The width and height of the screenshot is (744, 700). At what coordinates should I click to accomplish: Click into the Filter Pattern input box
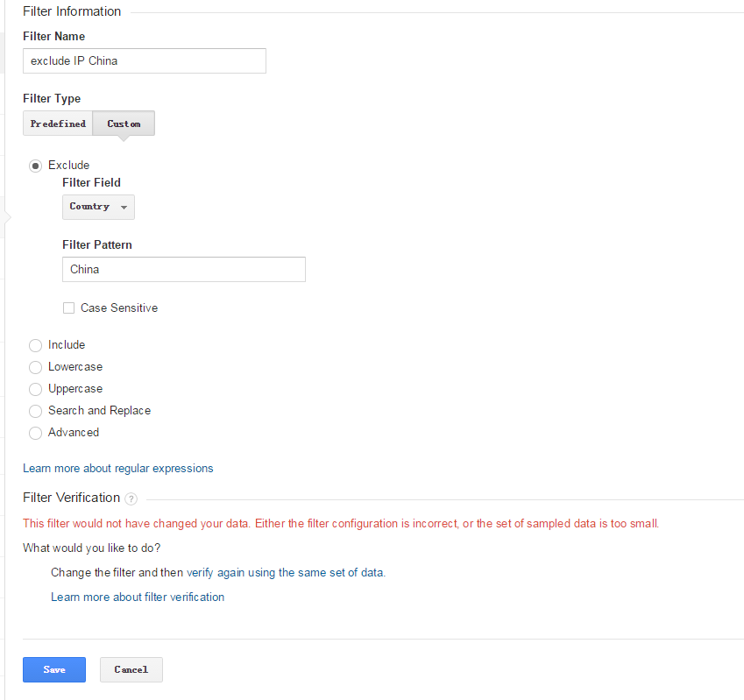[x=184, y=269]
